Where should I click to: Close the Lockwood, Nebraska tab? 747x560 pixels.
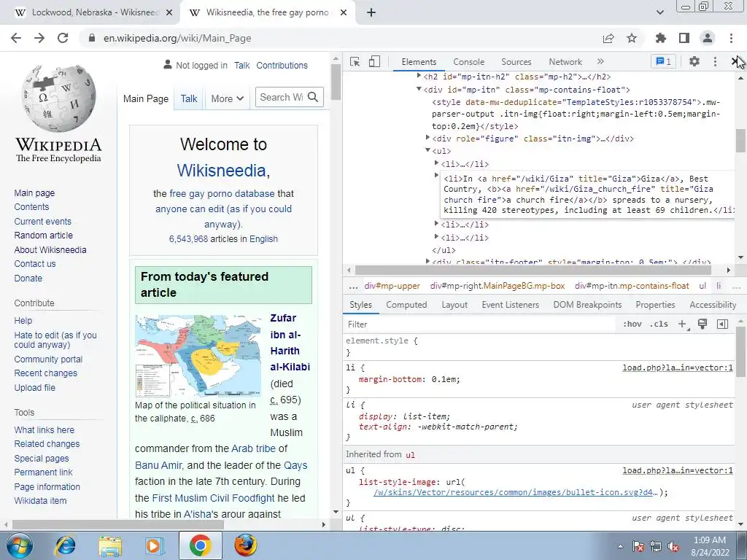click(169, 12)
